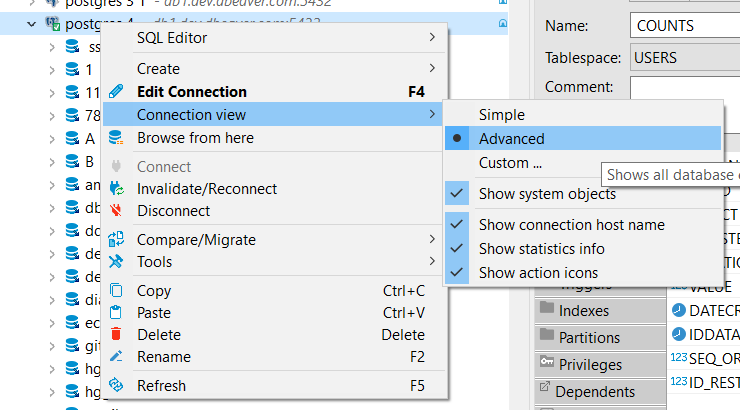Click the clock icon beside DATECR column
Screen dimensions: 740x410
tap(679, 310)
